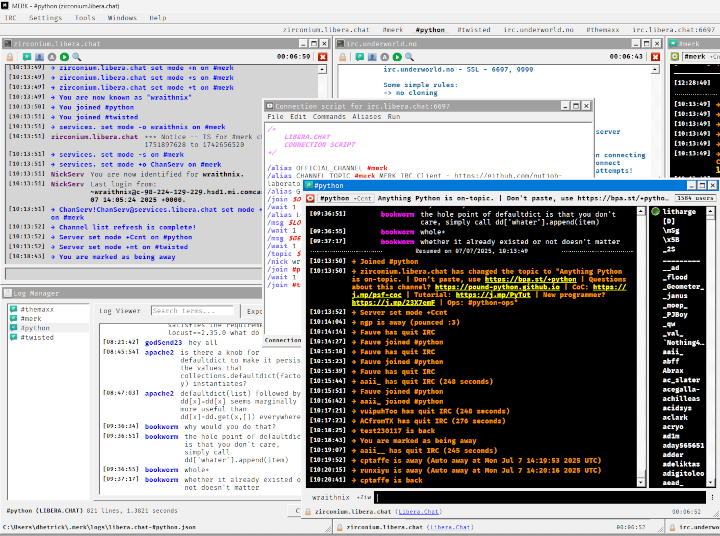Switch to irc.underworld.no in top window bar

click(538, 30)
